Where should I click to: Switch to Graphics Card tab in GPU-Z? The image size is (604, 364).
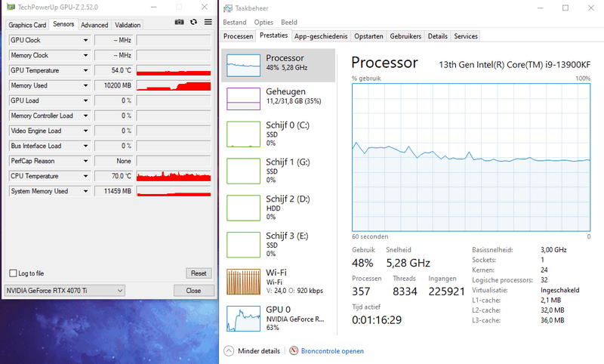point(27,25)
